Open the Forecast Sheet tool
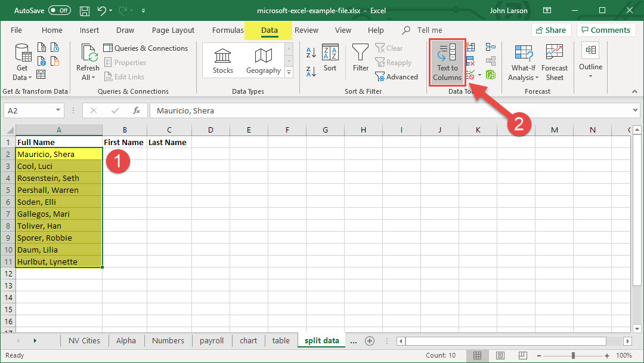The height and width of the screenshot is (363, 644). (x=554, y=62)
